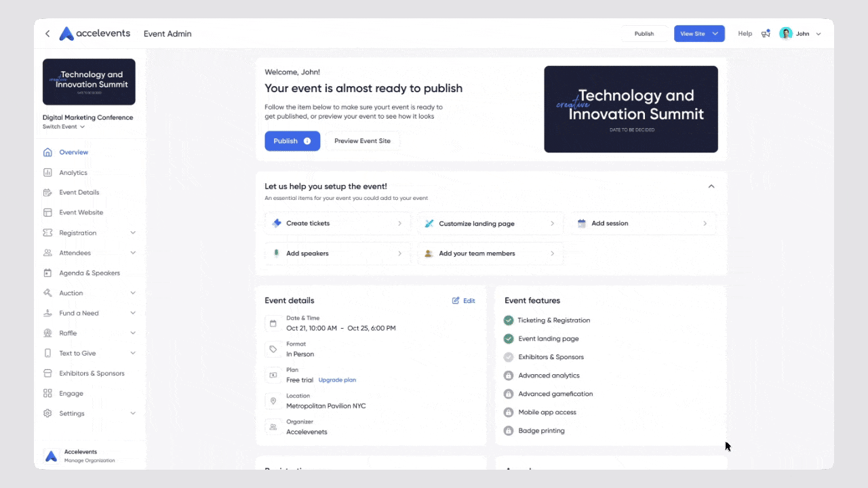Screen dimensions: 868x488
Task: Click the info icon on Publish button
Action: [x=307, y=141]
